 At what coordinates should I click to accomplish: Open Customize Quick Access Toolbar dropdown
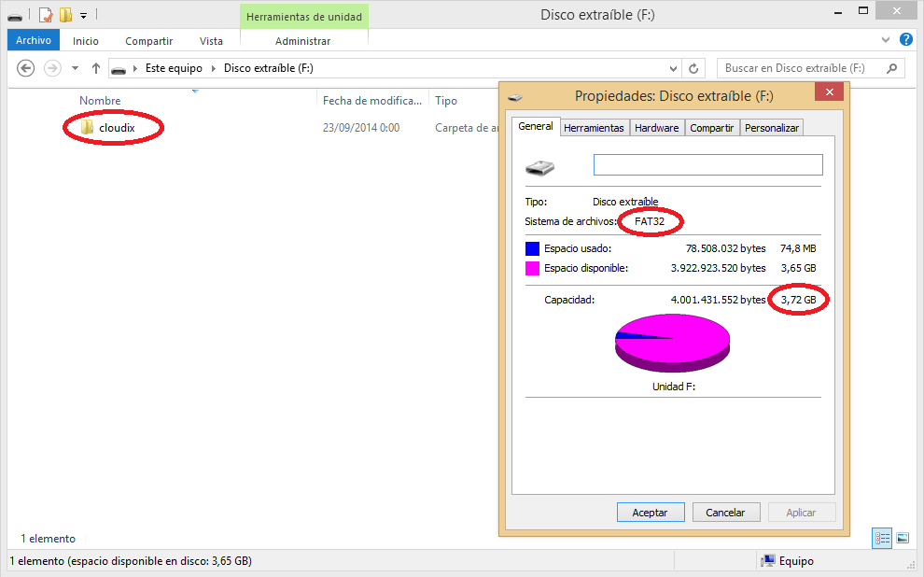[84, 16]
